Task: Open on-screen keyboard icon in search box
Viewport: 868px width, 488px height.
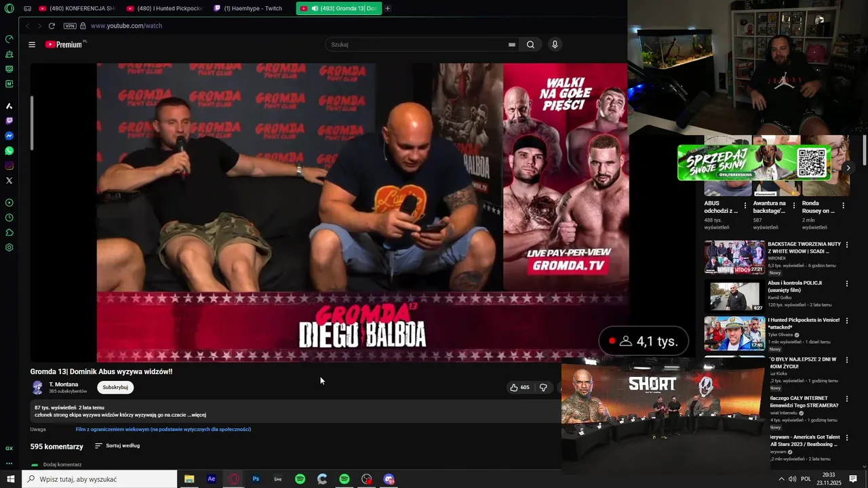Action: 512,45
